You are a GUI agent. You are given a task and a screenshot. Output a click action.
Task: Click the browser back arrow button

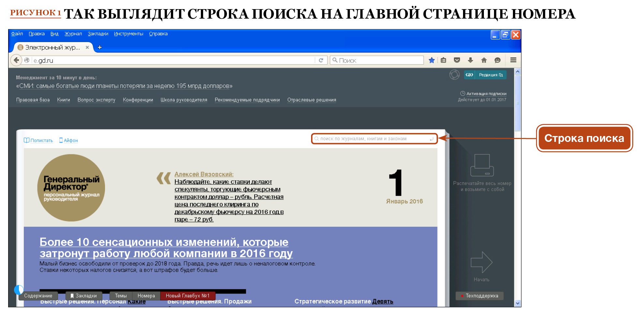pos(16,60)
